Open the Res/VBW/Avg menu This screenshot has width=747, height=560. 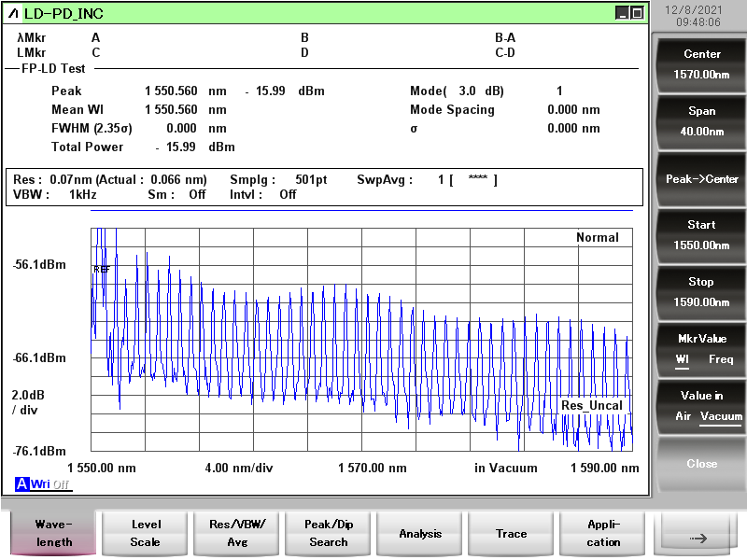(236, 533)
